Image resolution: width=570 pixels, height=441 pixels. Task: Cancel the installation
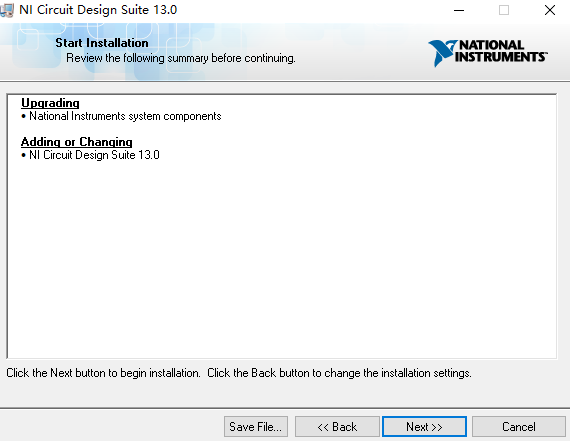coord(519,426)
